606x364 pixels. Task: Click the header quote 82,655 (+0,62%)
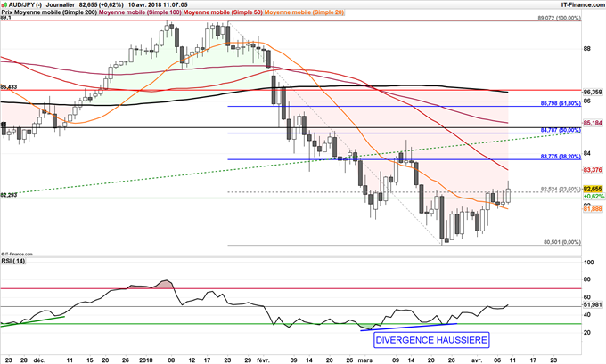click(102, 5)
